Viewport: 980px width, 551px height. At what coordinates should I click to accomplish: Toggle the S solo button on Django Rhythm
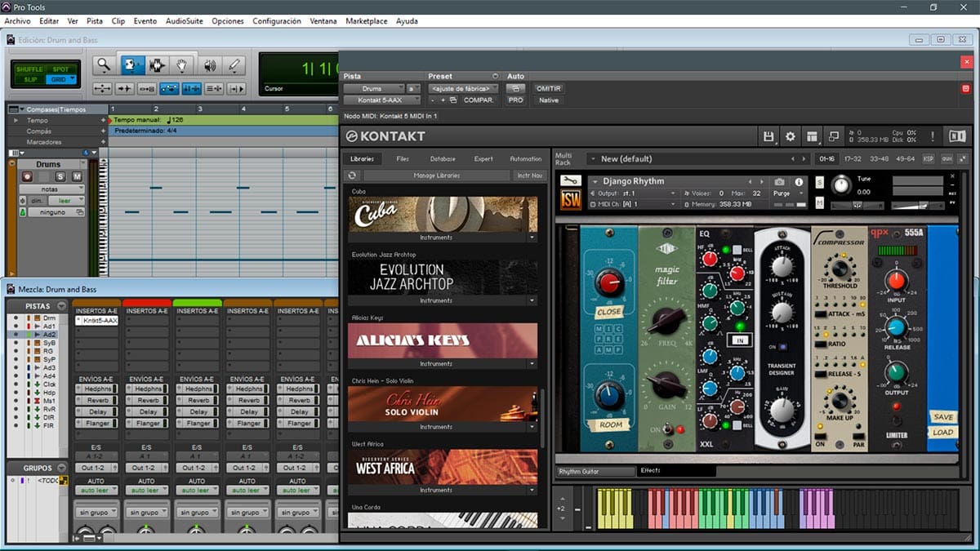pos(819,181)
